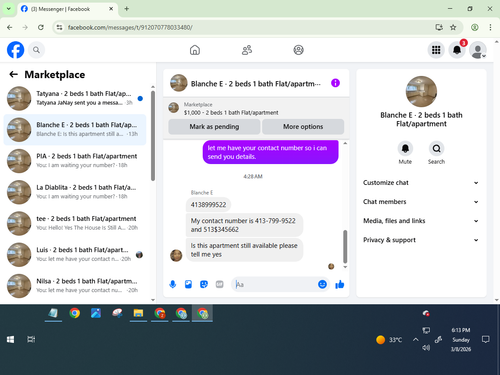Open the Chrome profile icon
This screenshot has height=375, width=500.
475,27
